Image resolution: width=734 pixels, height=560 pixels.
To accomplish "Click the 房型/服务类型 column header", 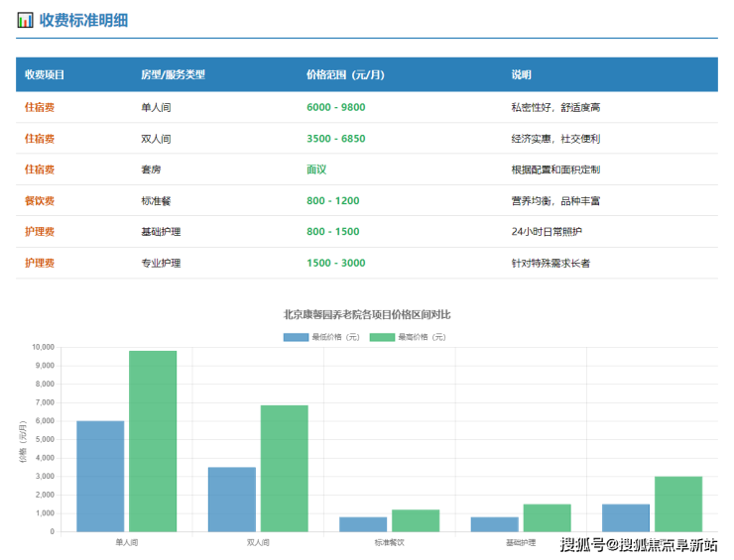I will point(173,75).
